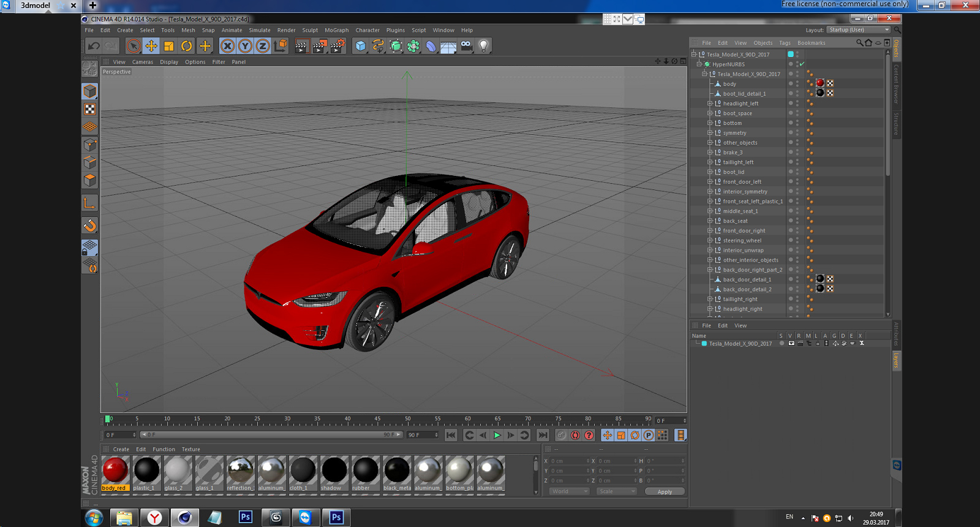Open the MoGraph menu
980x527 pixels.
click(x=336, y=30)
